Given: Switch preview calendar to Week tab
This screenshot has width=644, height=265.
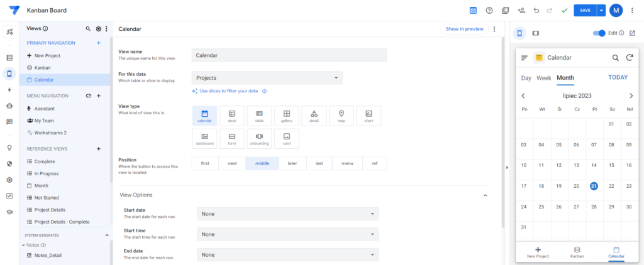Looking at the screenshot, I should [544, 78].
